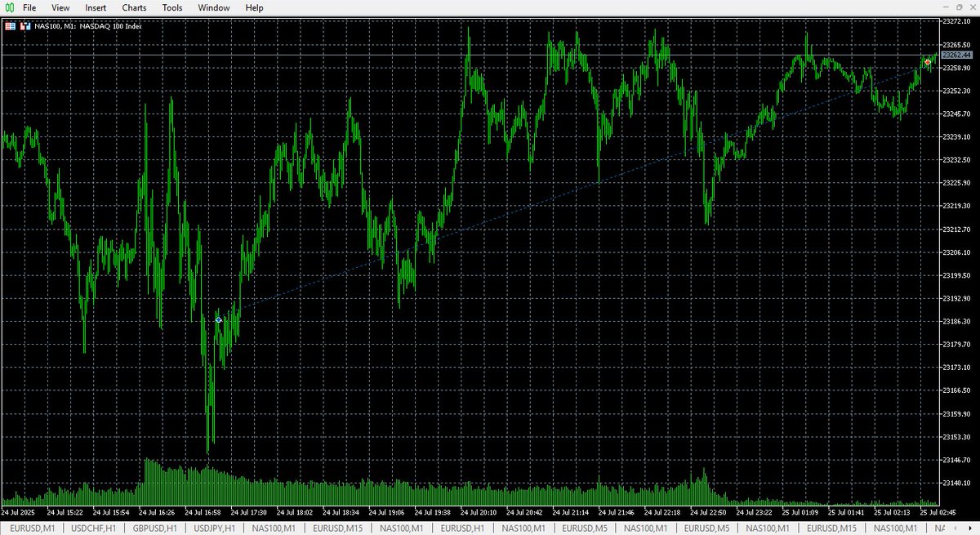The width and height of the screenshot is (980, 535).
Task: Click the 23245.70 price scale label
Action: click(x=956, y=114)
